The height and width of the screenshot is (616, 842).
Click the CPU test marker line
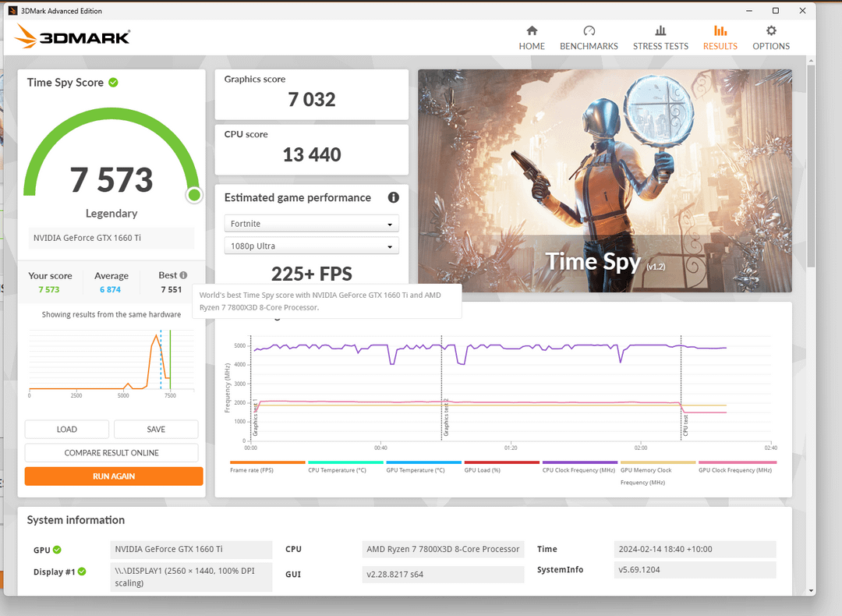[681, 387]
